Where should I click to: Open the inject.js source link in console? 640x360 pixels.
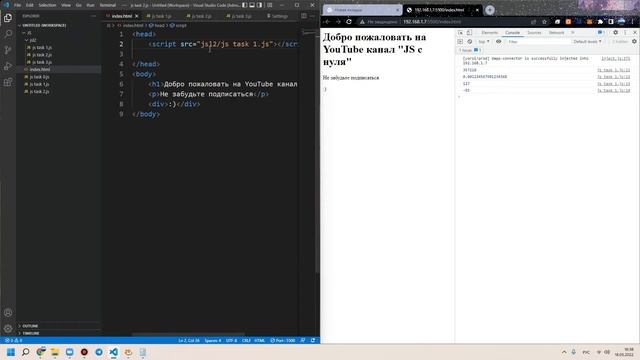pyautogui.click(x=616, y=59)
